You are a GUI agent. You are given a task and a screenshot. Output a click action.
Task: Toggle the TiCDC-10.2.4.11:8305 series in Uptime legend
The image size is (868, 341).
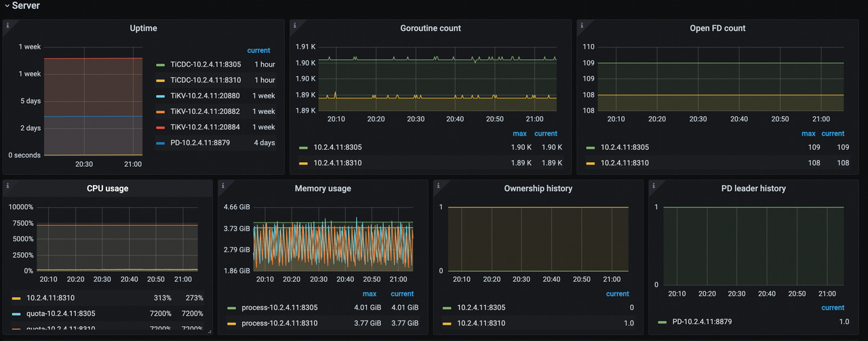pyautogui.click(x=205, y=64)
